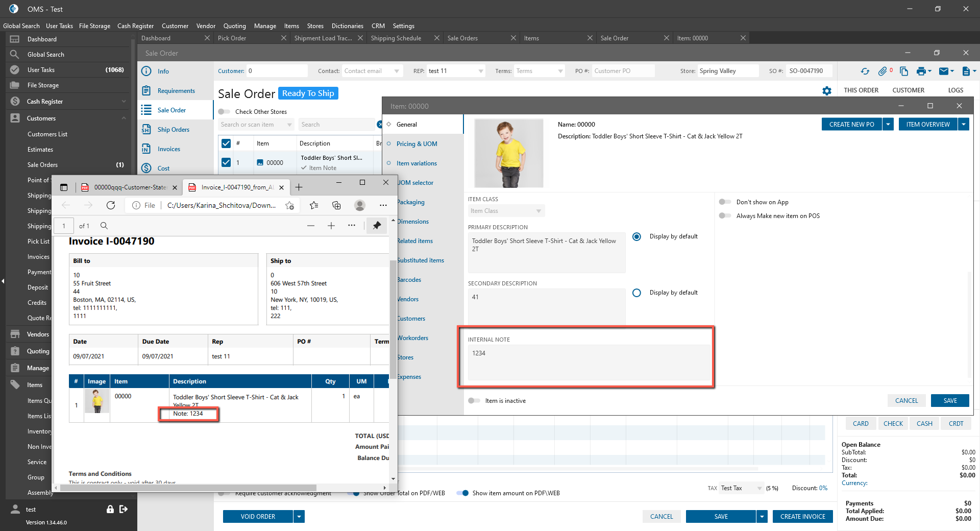Open attachments via the paperclip icon
The height and width of the screenshot is (531, 980).
(x=883, y=71)
